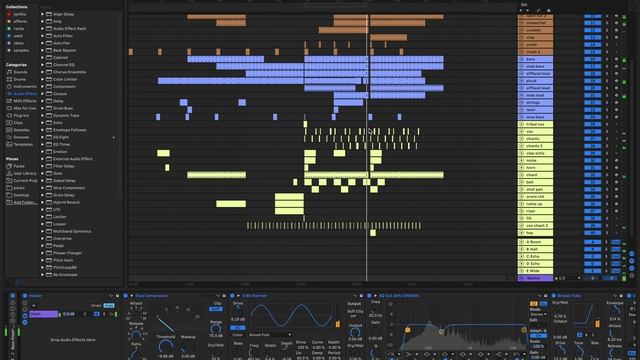The width and height of the screenshot is (640, 360).
Task: Toggle the Broken Tube device activator
Action: point(554,296)
